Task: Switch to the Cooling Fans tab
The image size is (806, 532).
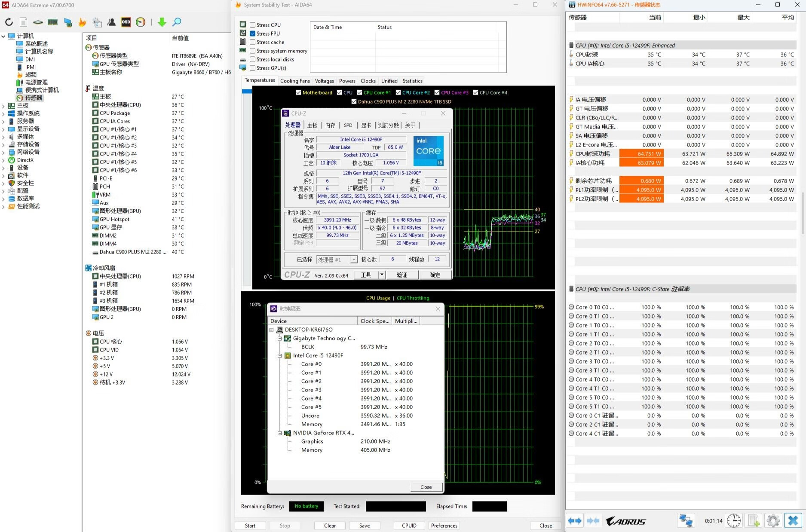Action: tap(295, 81)
